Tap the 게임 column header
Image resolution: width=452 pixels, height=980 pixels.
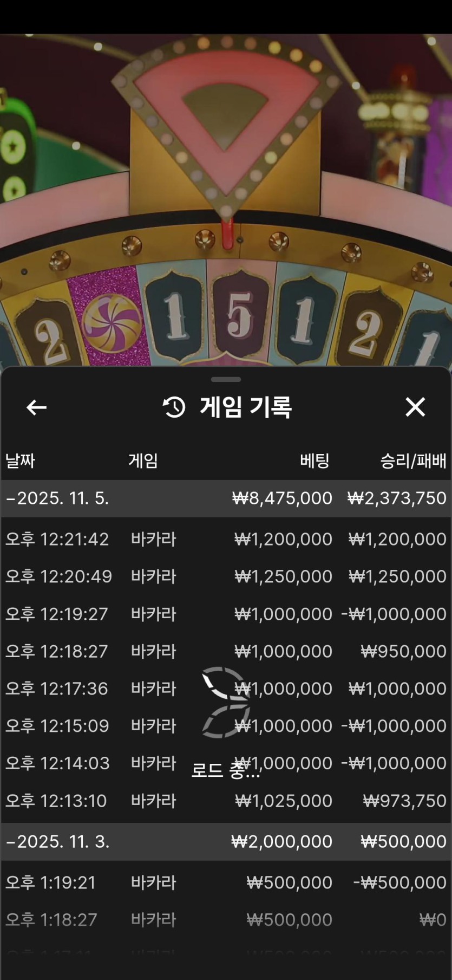tap(143, 461)
